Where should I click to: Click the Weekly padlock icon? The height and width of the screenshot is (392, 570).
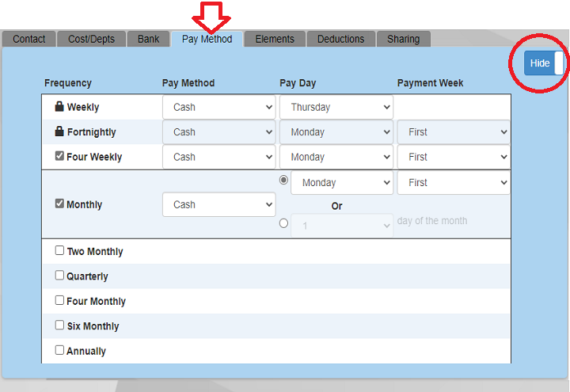[59, 107]
